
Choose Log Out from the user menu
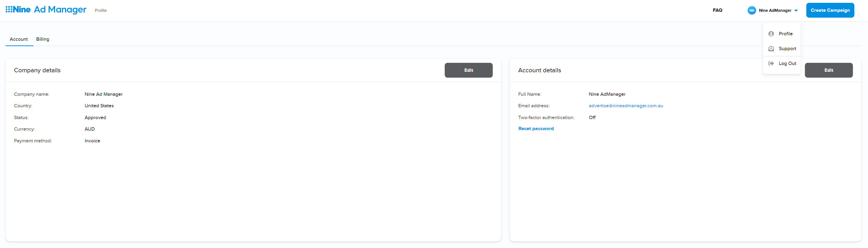click(782, 63)
